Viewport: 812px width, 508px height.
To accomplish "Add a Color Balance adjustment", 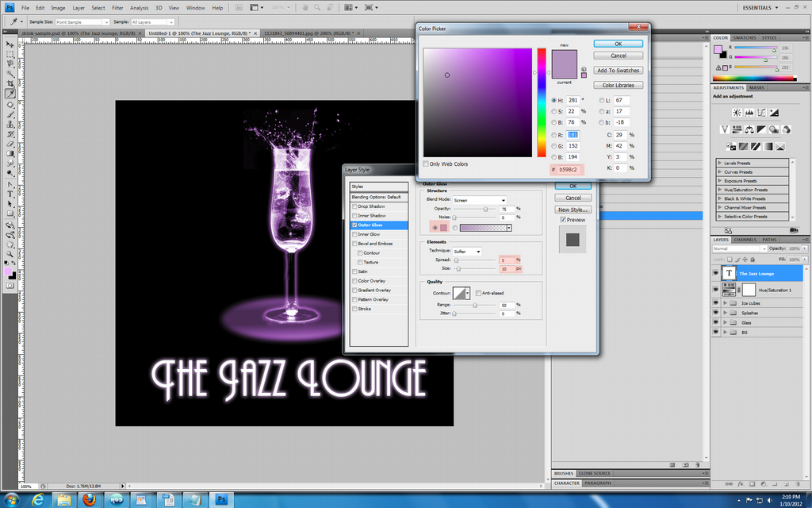I will (749, 129).
